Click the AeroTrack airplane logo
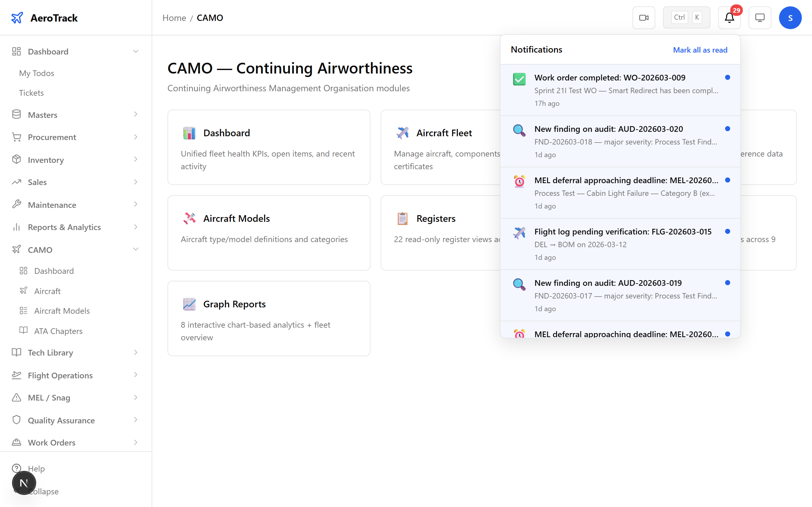812x507 pixels. (17, 17)
